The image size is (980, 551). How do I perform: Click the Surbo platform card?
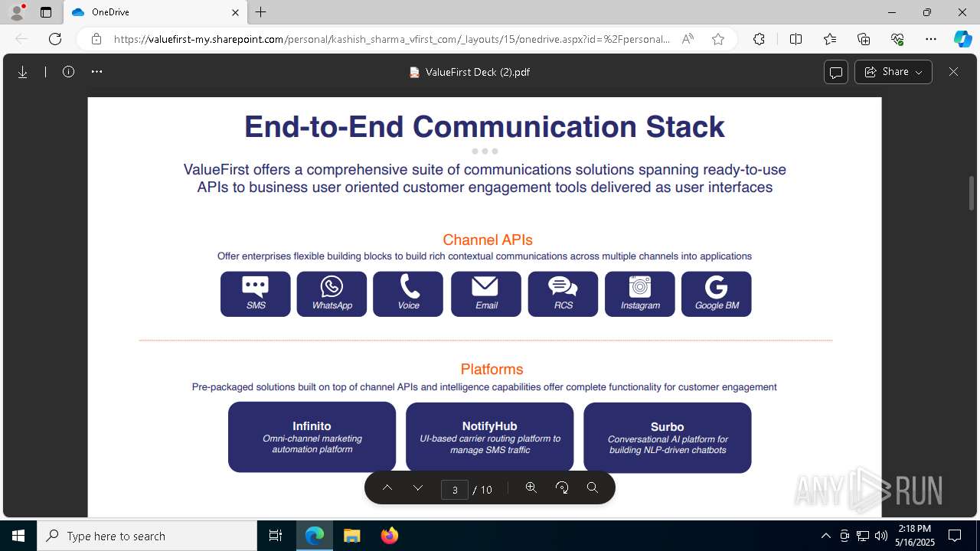[668, 437]
